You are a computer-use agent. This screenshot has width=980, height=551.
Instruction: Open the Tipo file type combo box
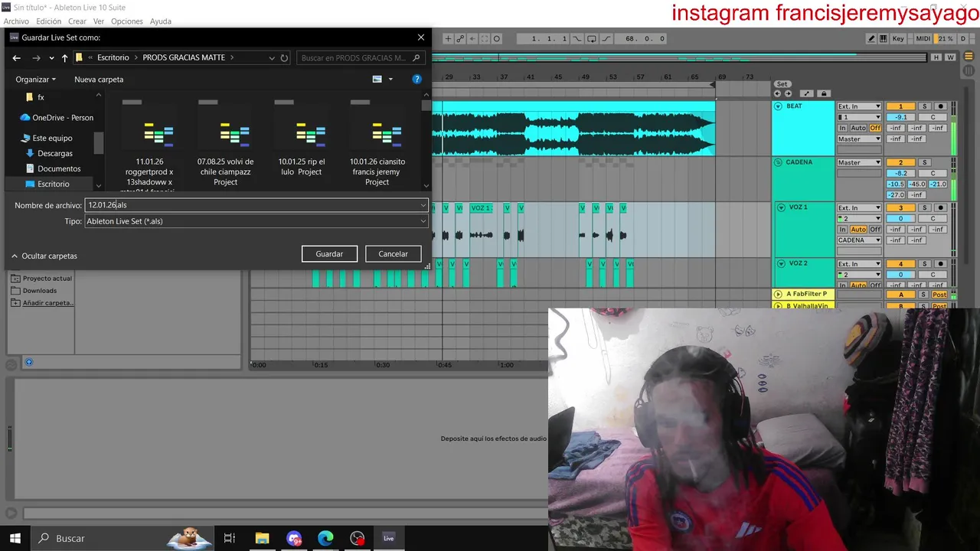tap(256, 221)
